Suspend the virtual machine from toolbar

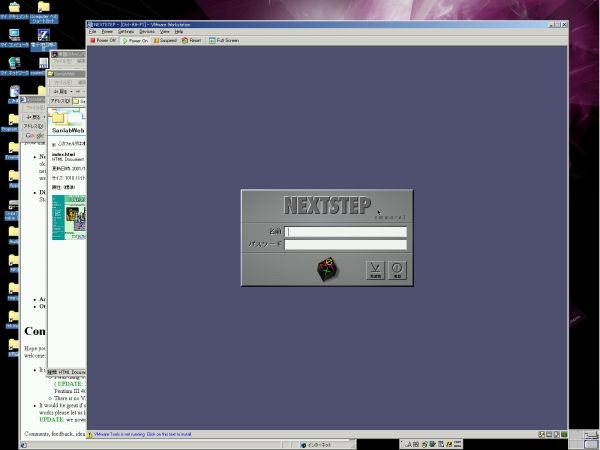(x=165, y=40)
